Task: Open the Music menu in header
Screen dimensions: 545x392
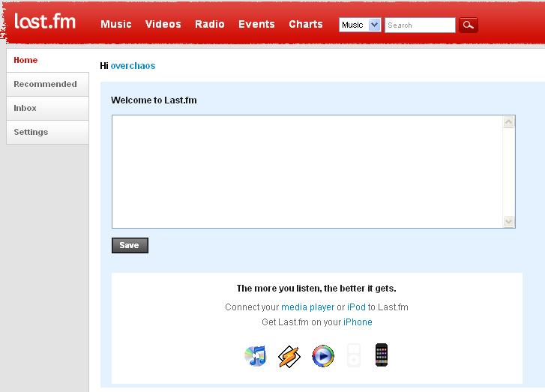Action: (x=116, y=24)
